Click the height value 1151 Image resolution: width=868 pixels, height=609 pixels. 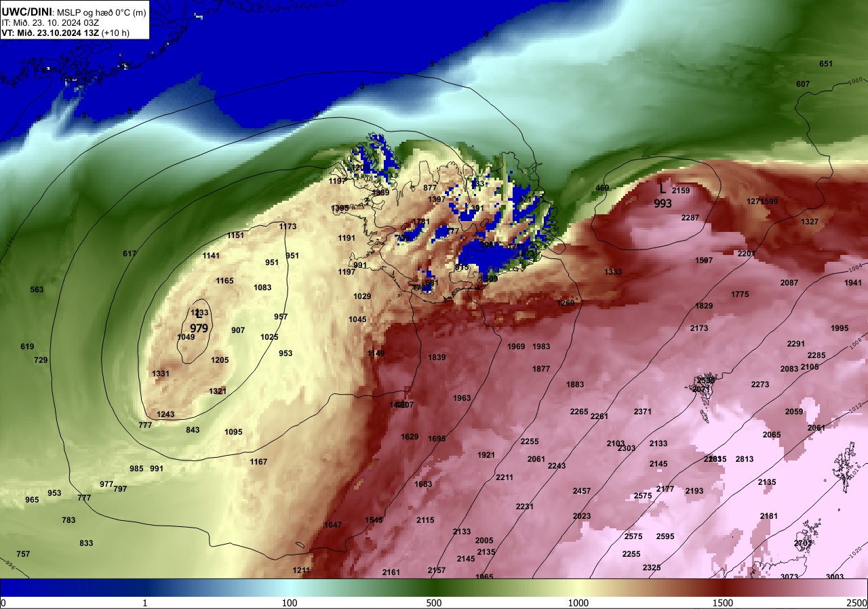pos(235,235)
